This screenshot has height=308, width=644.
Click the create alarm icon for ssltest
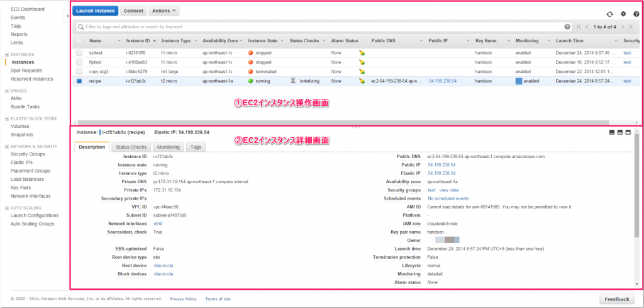[362, 53]
